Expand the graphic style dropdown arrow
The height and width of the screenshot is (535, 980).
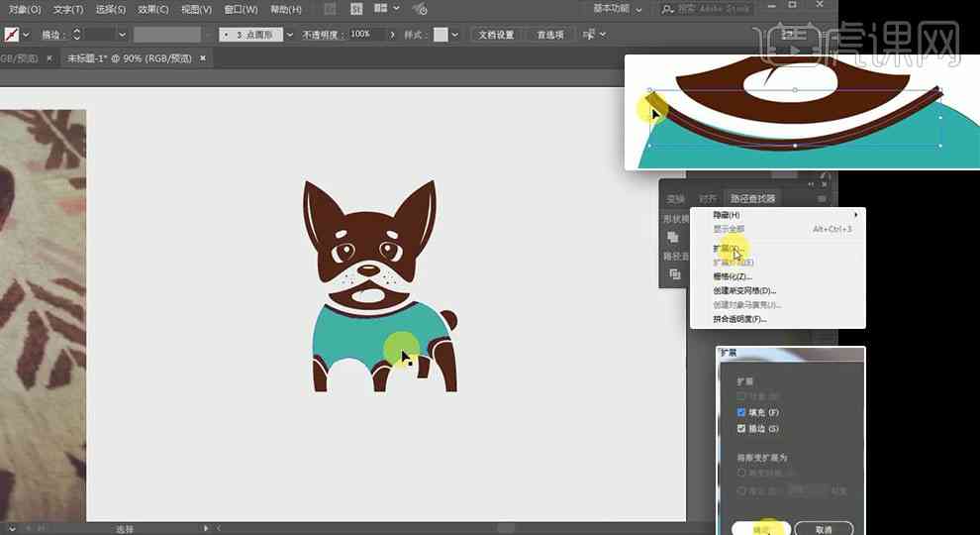point(455,35)
